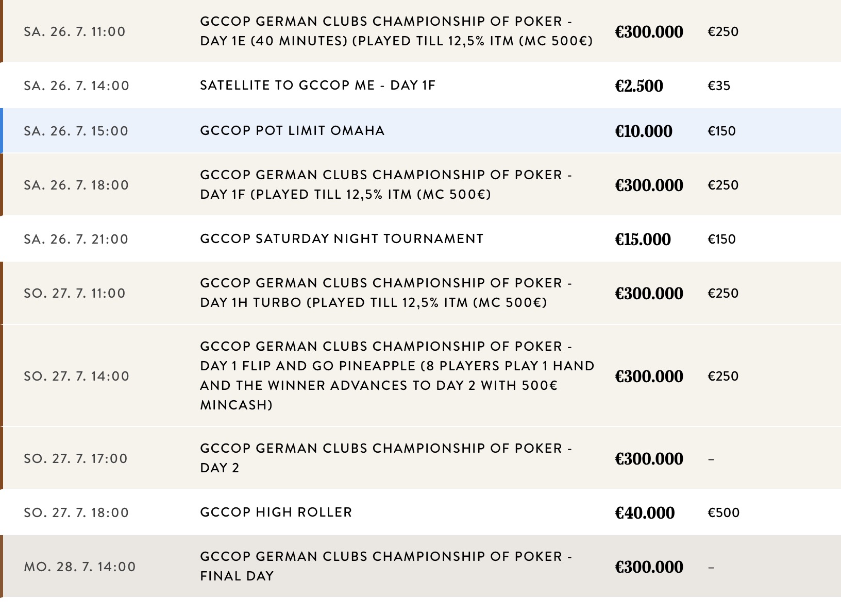Click GCCOP High Roller event title
The height and width of the screenshot is (616, 841).
[x=276, y=512]
